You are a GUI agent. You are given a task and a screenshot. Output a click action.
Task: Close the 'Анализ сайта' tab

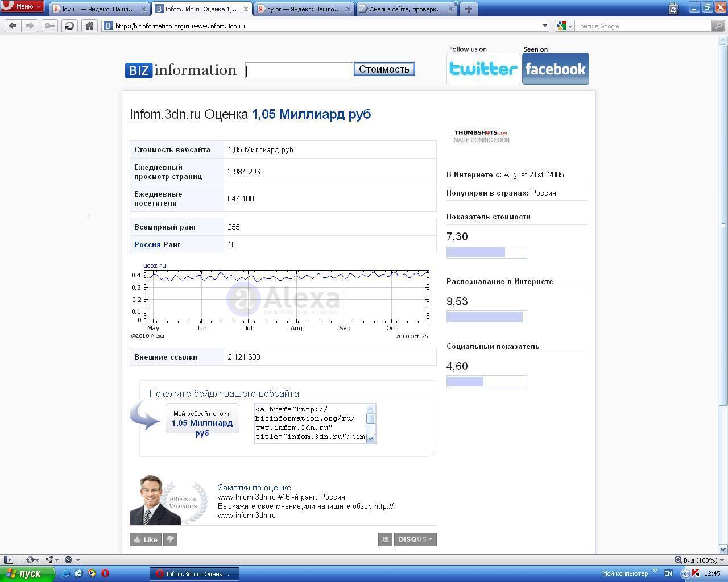pos(451,9)
